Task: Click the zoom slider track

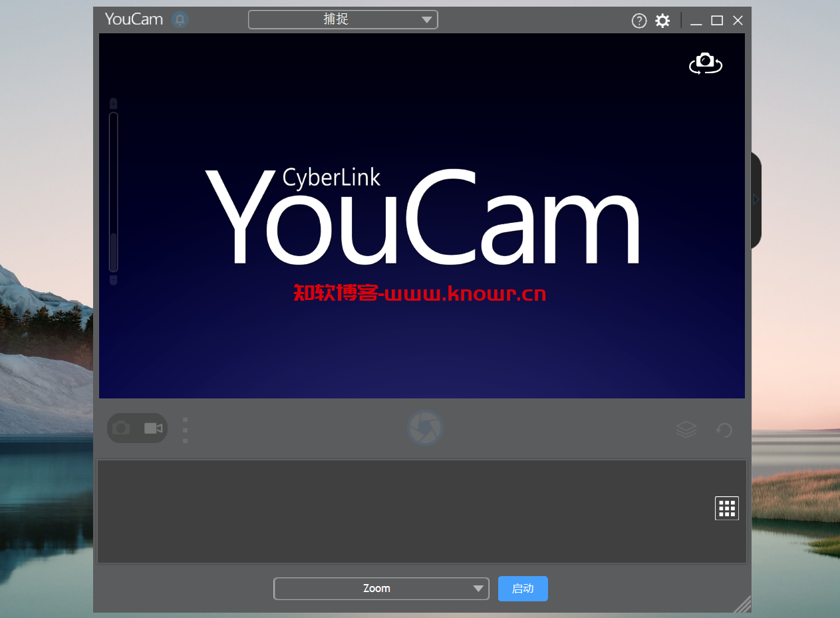Action: [113, 192]
